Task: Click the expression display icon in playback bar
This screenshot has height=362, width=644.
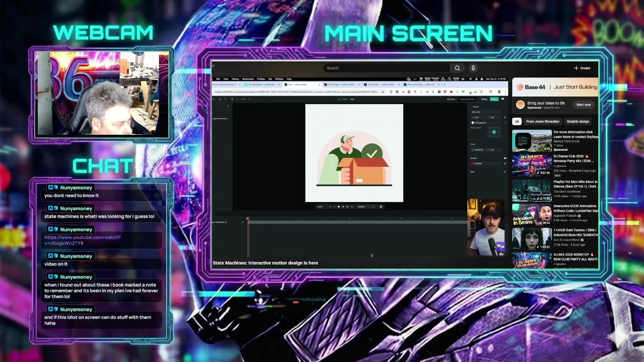Action: pos(381,207)
